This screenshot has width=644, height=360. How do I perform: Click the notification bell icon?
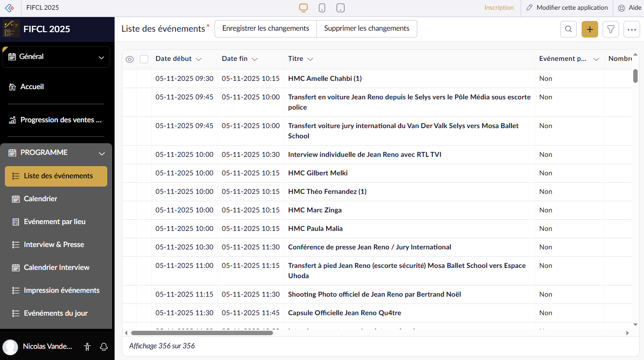104,347
